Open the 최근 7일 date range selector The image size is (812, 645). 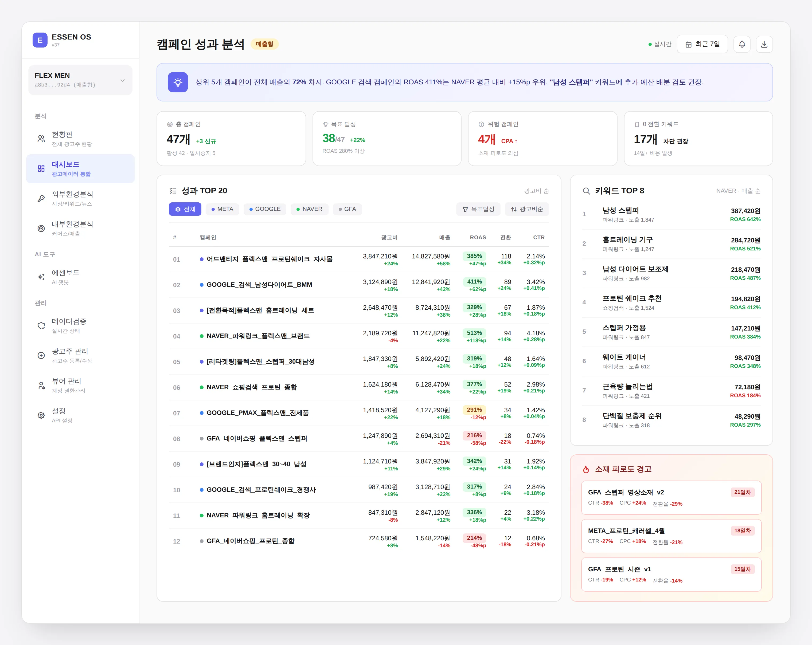click(x=702, y=44)
